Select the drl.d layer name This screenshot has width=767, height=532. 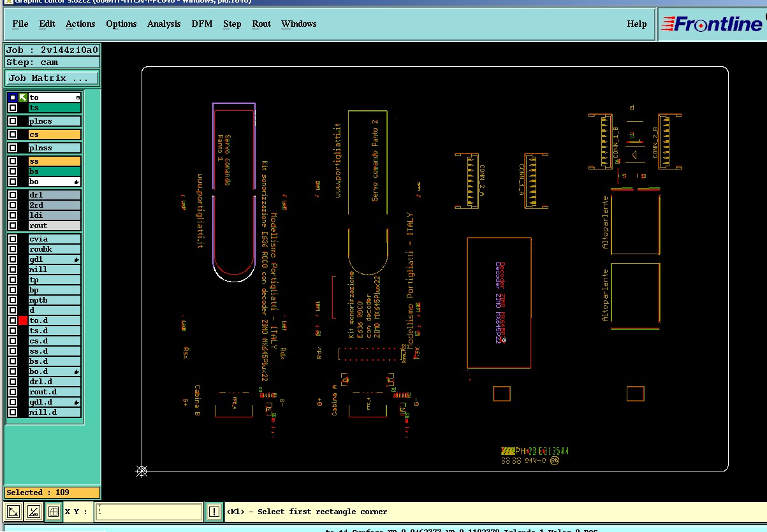tap(54, 382)
